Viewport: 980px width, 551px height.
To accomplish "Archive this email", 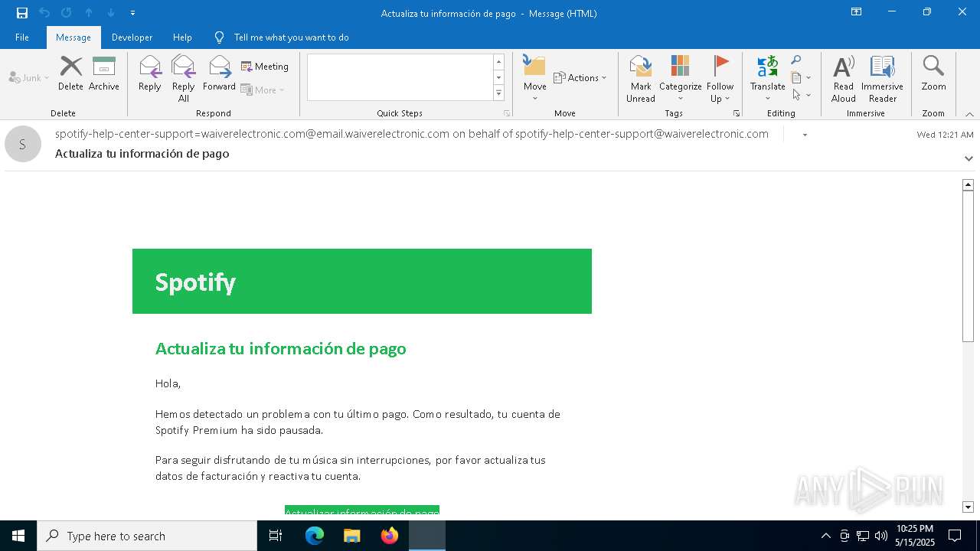I will [x=104, y=73].
